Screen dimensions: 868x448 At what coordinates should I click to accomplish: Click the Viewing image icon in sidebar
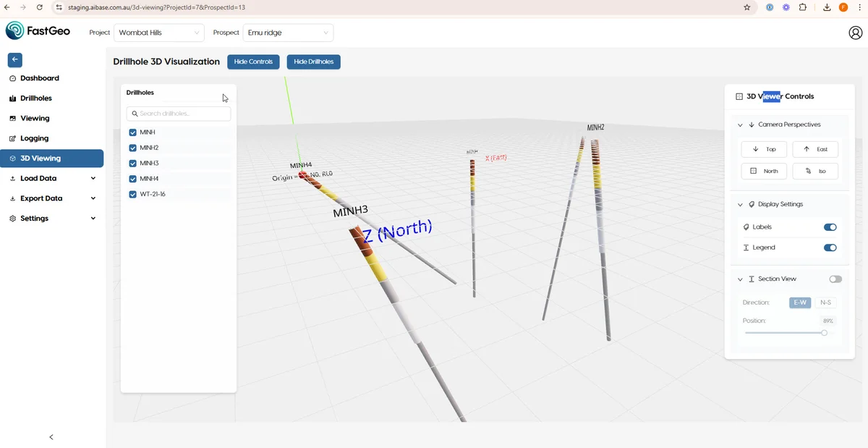[12, 118]
